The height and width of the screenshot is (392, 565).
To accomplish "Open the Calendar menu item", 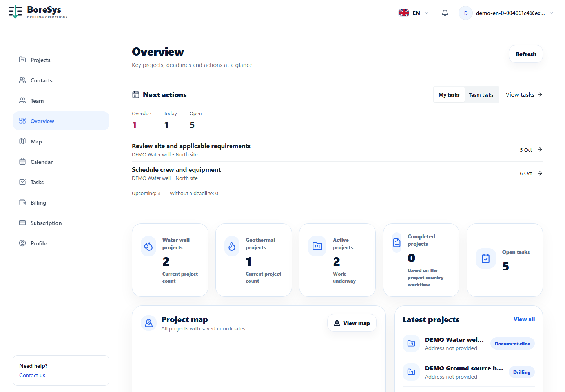I will click(61, 162).
